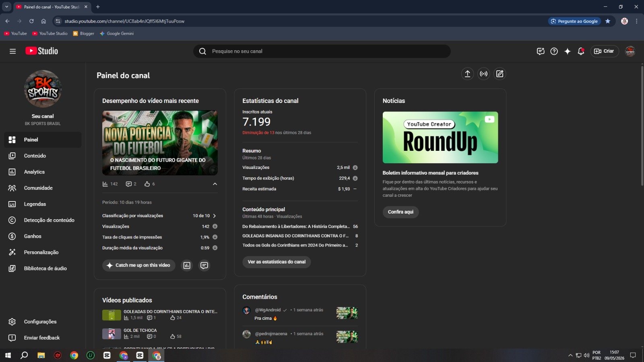Collapse the latest video performance chevron

[x=215, y=184]
